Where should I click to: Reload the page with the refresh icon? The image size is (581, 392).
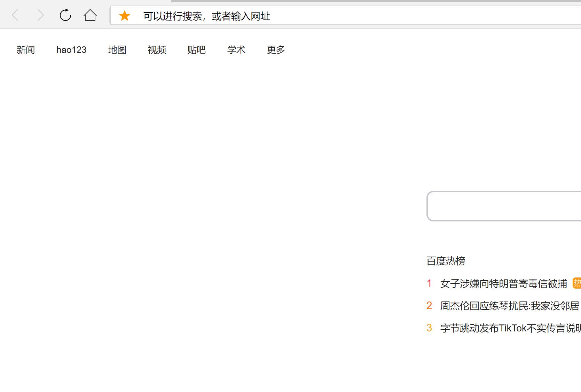coord(65,15)
